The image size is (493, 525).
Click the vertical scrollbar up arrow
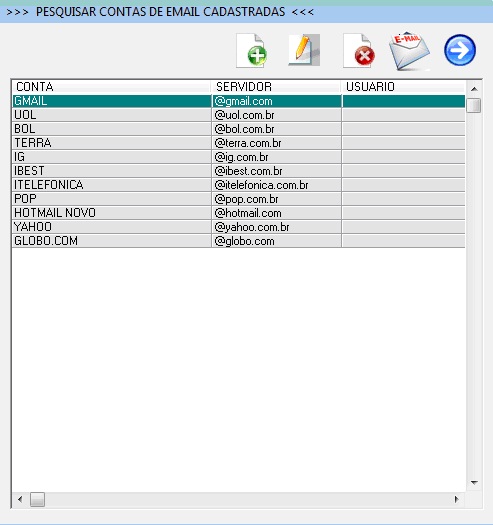click(x=474, y=89)
